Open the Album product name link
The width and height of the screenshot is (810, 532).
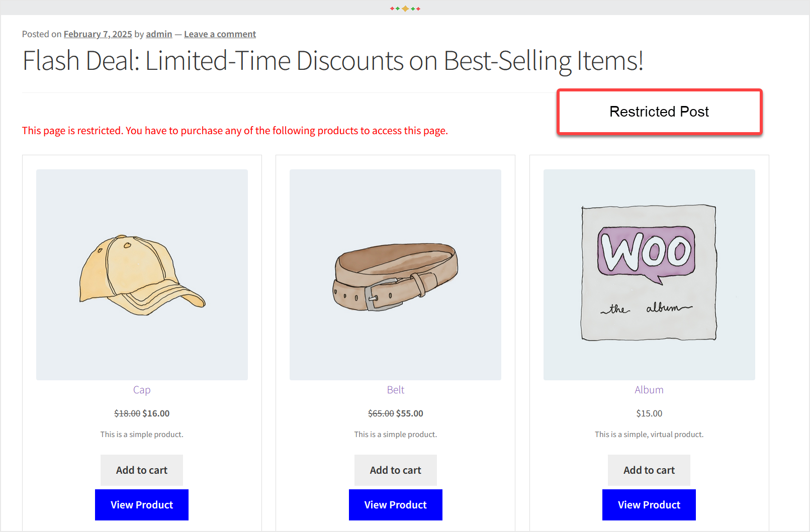pyautogui.click(x=649, y=389)
